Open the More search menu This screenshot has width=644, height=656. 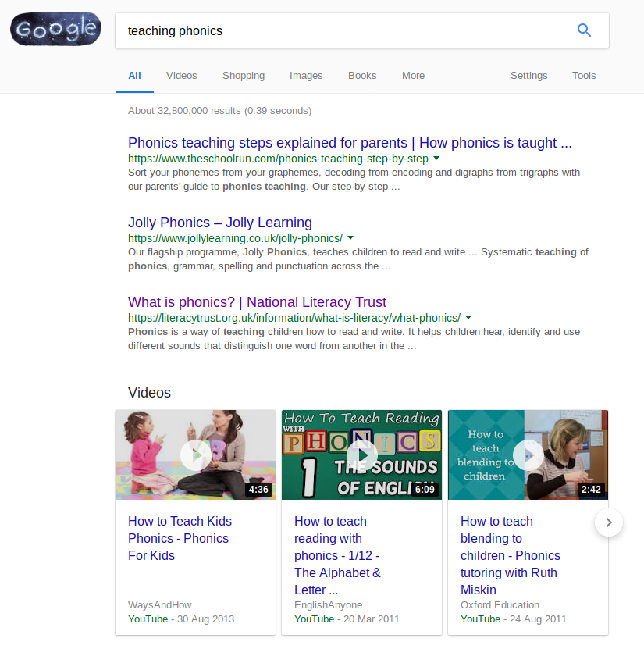click(413, 76)
